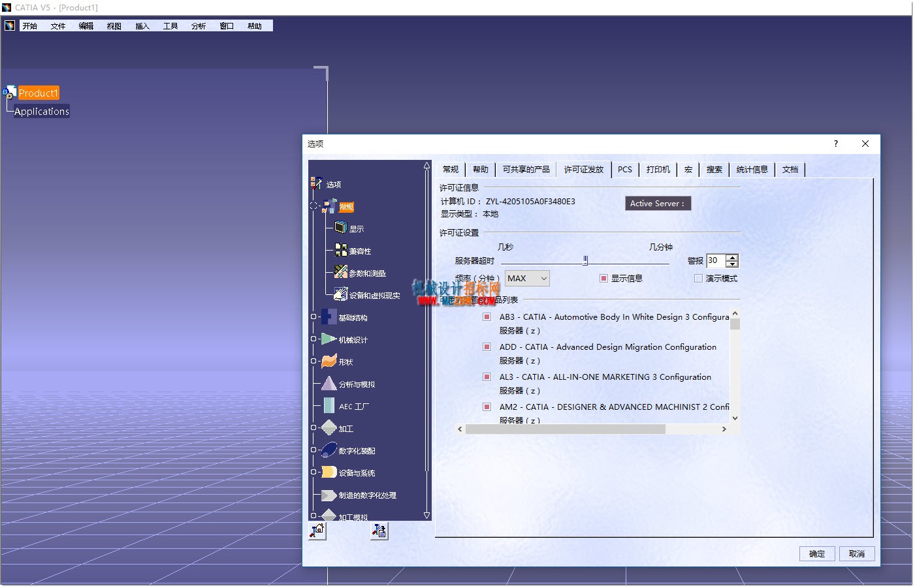Click the 选项 root icon in the options tree
Viewport: 915px width, 588px height.
(x=317, y=184)
